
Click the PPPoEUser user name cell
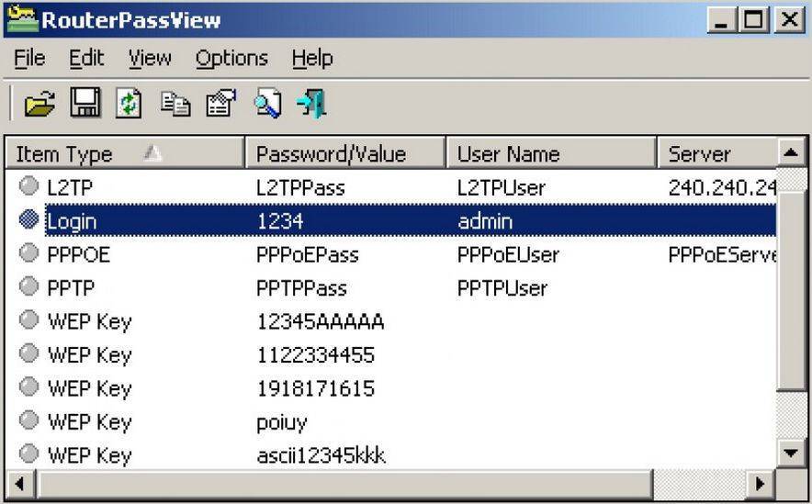tap(509, 254)
